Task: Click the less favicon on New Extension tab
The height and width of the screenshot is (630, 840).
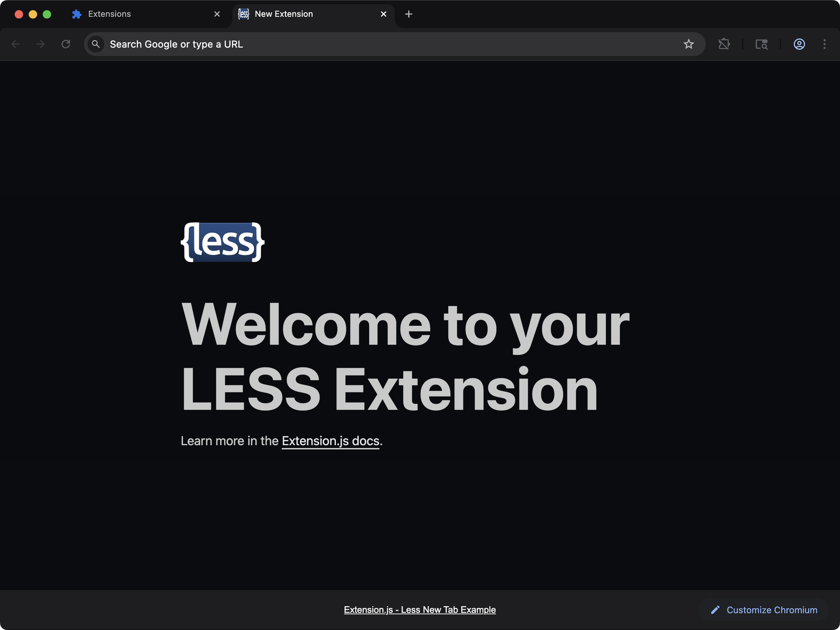Action: [x=243, y=14]
